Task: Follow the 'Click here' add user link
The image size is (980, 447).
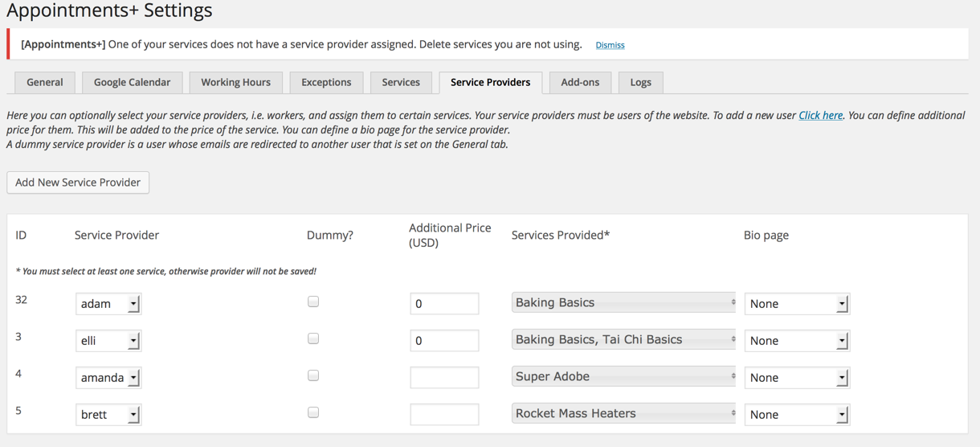Action: 820,115
